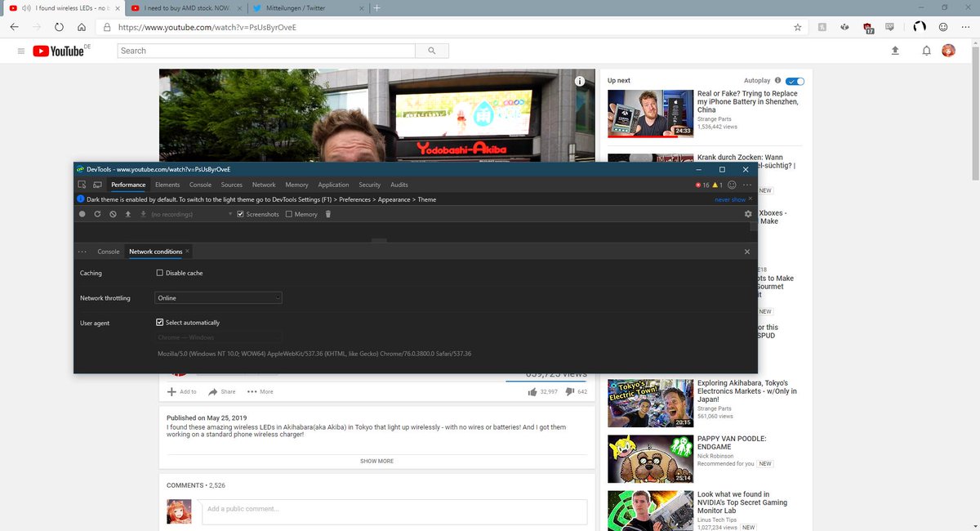Select the Console tab in the drawer
980x531 pixels.
coord(109,252)
